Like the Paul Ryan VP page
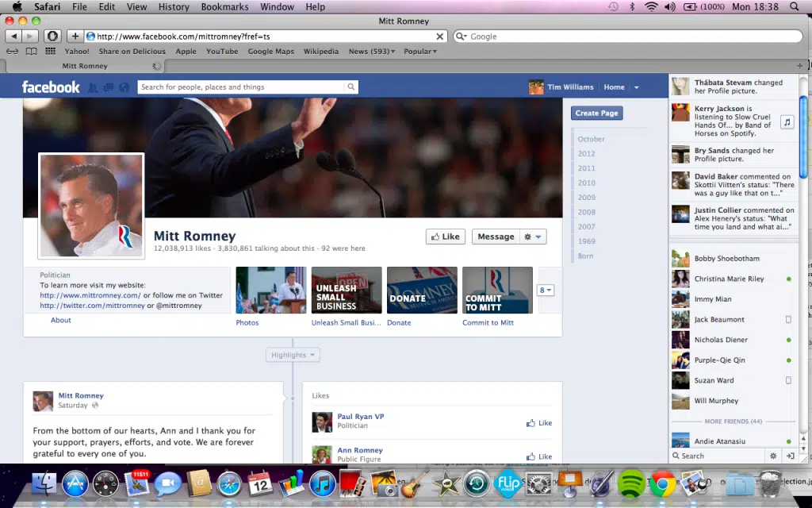 click(x=539, y=423)
